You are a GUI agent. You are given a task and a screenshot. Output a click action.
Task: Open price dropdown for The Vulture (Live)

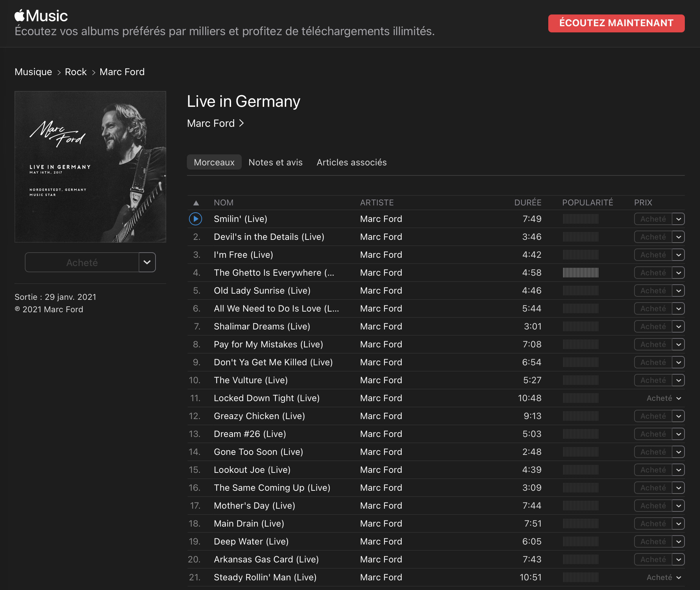(x=678, y=380)
